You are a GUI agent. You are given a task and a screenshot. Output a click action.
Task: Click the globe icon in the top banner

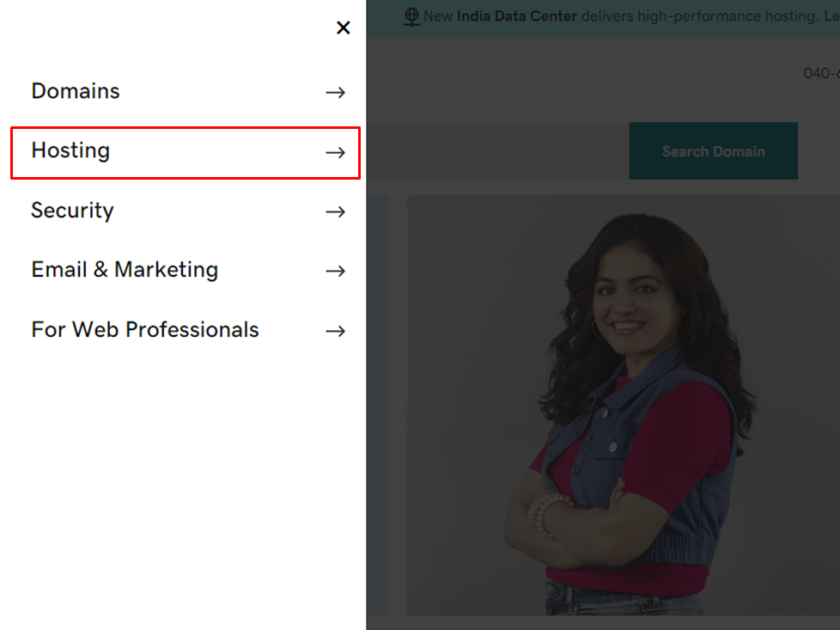411,16
